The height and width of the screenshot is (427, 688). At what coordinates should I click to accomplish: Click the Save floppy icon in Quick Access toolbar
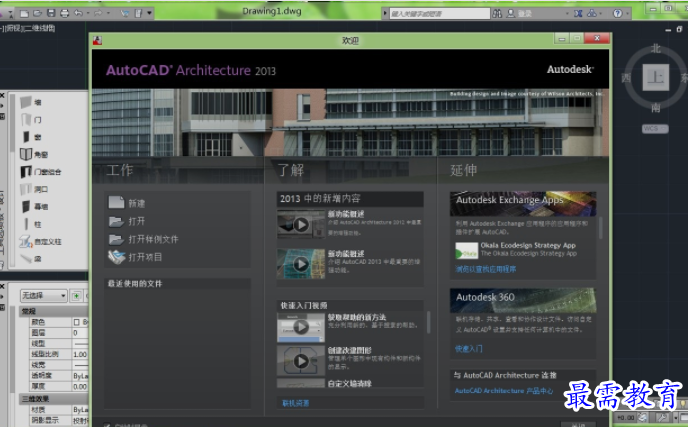[51, 14]
